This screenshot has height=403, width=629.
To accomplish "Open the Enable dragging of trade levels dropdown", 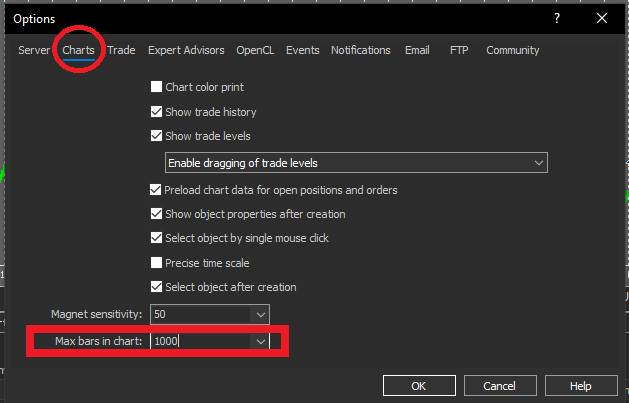I will tap(539, 162).
